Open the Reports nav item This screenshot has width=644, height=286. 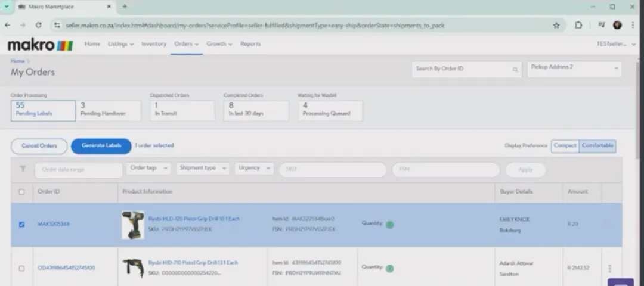(x=250, y=44)
